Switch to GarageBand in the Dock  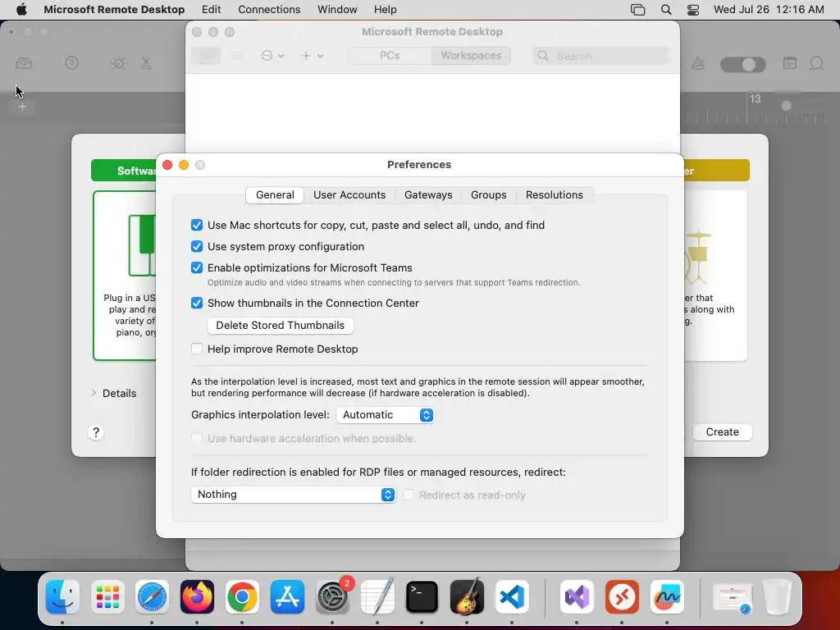467,597
